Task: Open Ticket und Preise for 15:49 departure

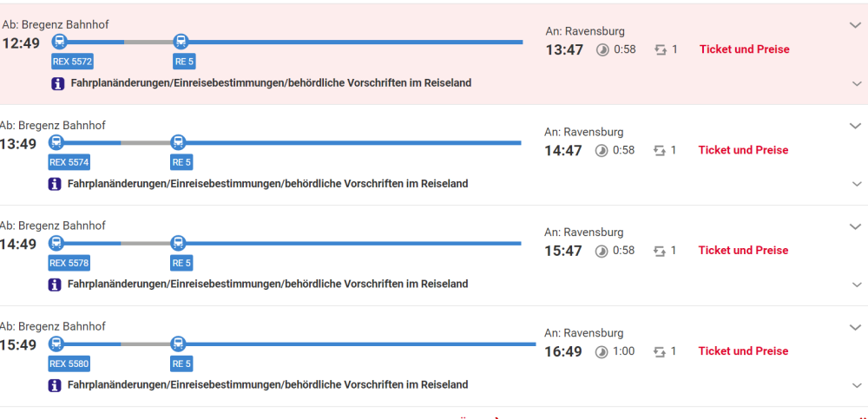Action: 744,351
